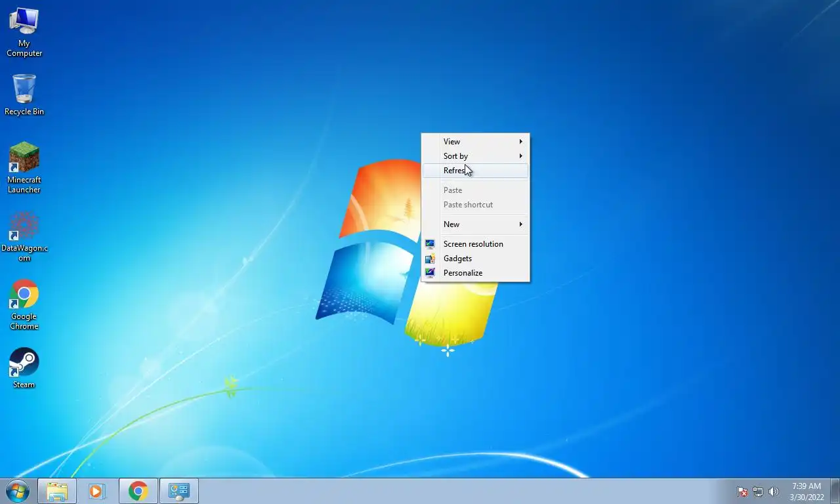
Task: Open the My Computer desktop icon
Action: pyautogui.click(x=24, y=31)
